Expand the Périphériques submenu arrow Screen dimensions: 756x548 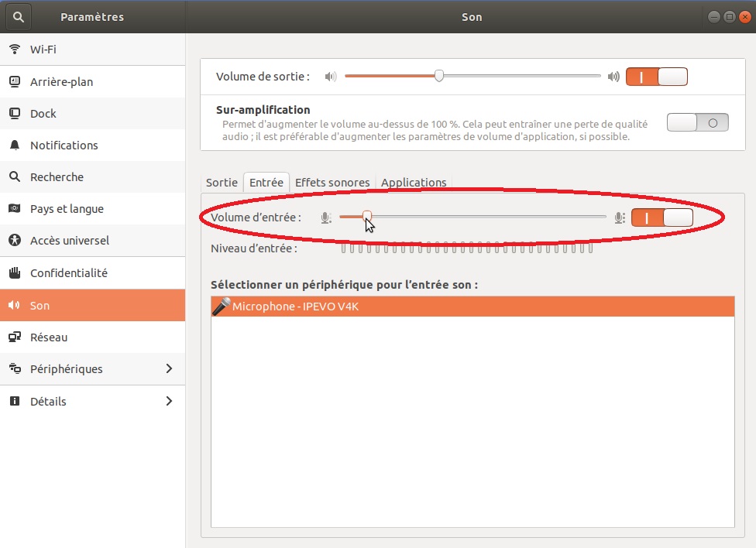[x=169, y=369]
